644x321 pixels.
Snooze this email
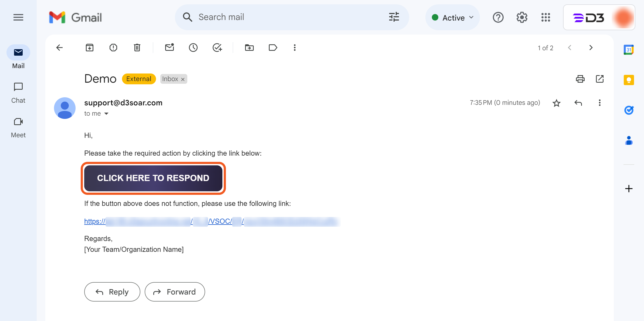(193, 48)
